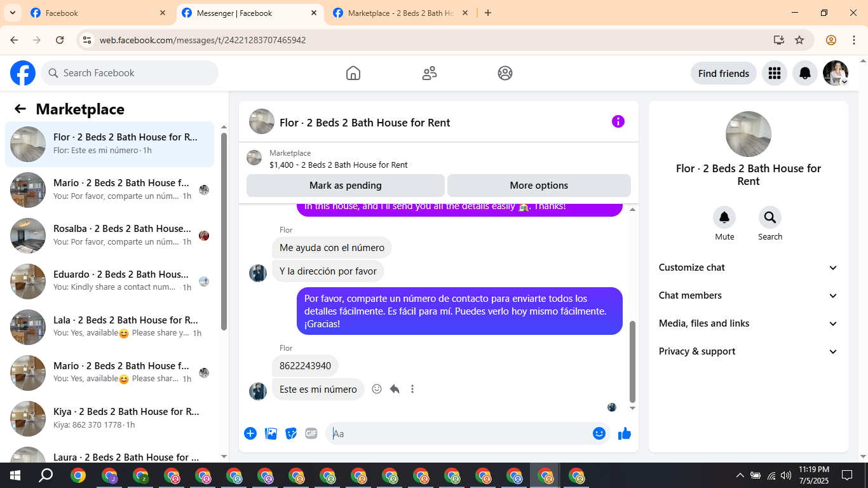Open Lala conversation in the list
Viewport: 868px width, 488px height.
coord(109,327)
